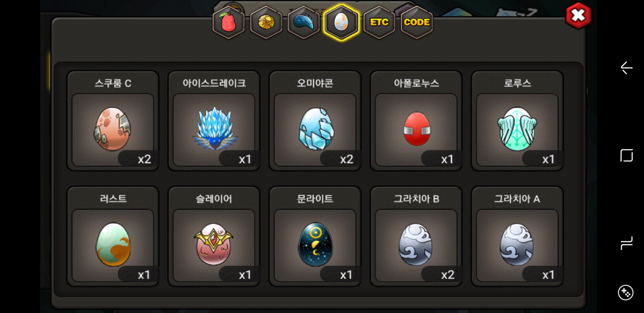Screen dimensions: 644x313
Task: Close the inventory with red X
Action: point(578,15)
